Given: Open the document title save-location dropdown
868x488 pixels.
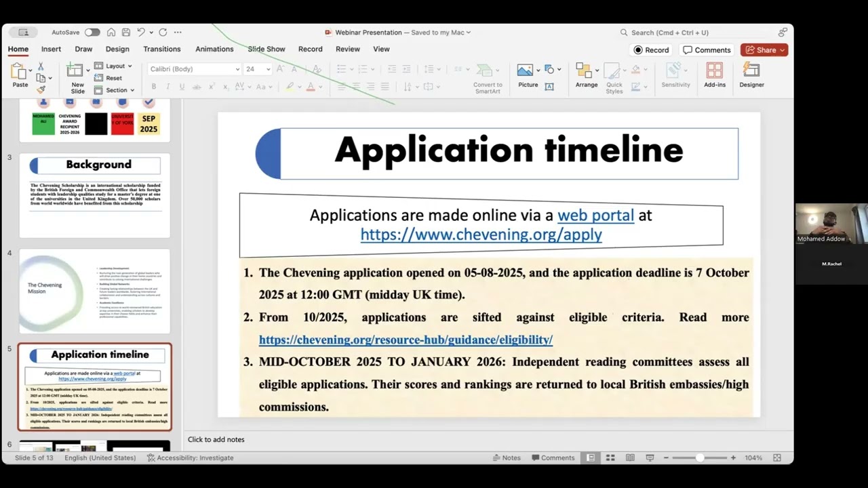Looking at the screenshot, I should 468,33.
